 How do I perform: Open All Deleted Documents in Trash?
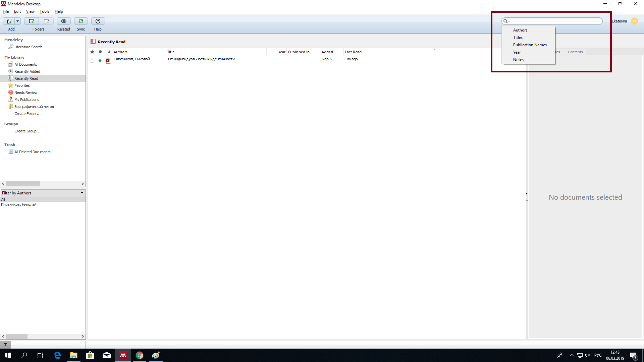[32, 152]
